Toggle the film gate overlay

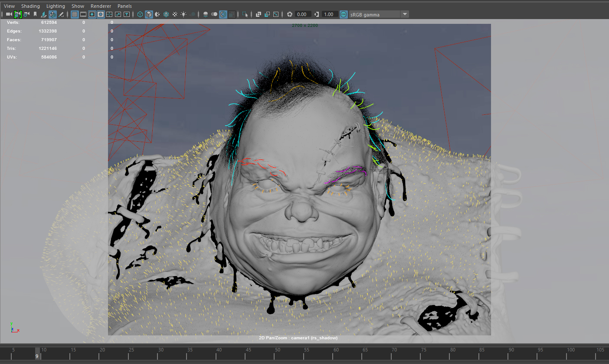(x=83, y=14)
